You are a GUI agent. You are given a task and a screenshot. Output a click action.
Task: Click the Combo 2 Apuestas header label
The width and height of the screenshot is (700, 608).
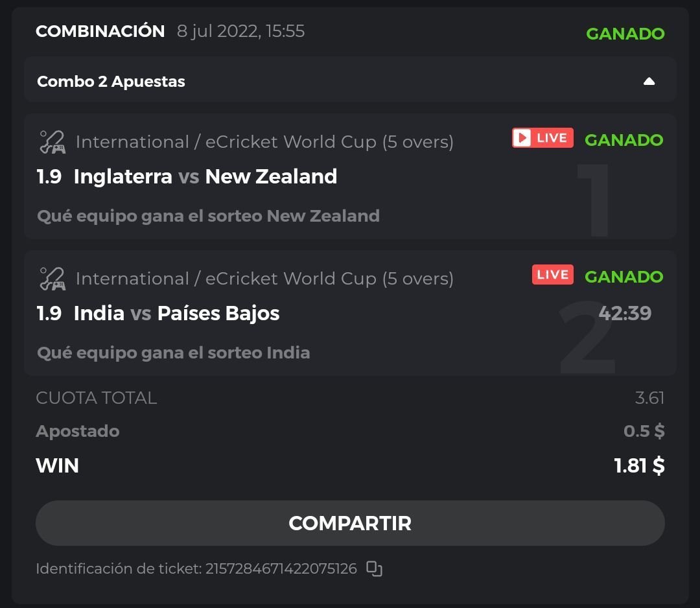coord(111,82)
